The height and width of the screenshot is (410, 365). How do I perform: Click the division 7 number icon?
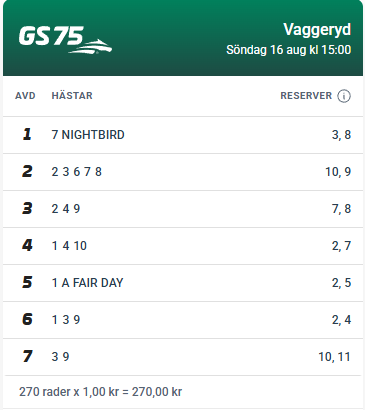pos(27,356)
